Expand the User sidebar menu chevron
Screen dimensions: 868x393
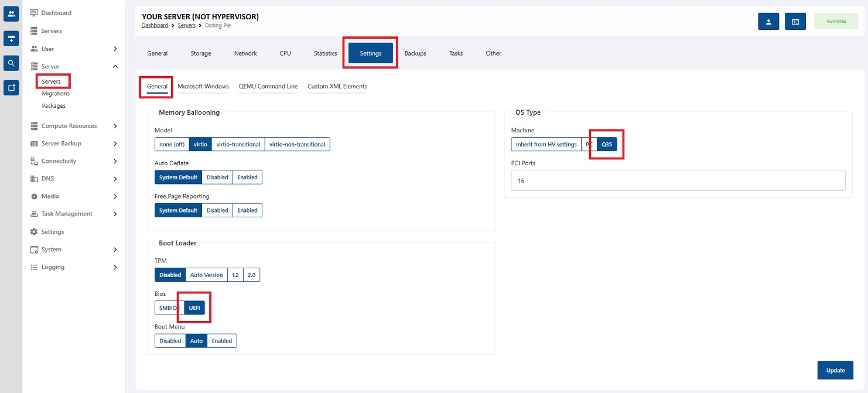(115, 49)
